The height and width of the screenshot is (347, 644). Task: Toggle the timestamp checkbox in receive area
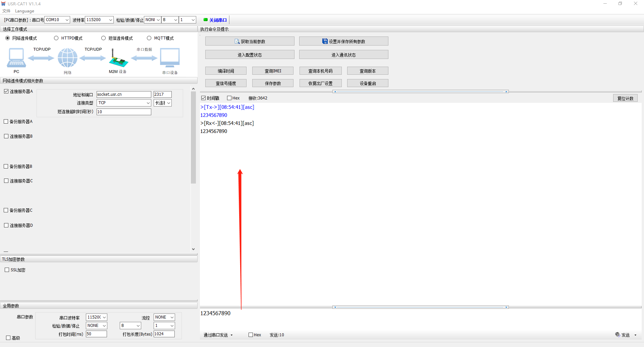(203, 98)
